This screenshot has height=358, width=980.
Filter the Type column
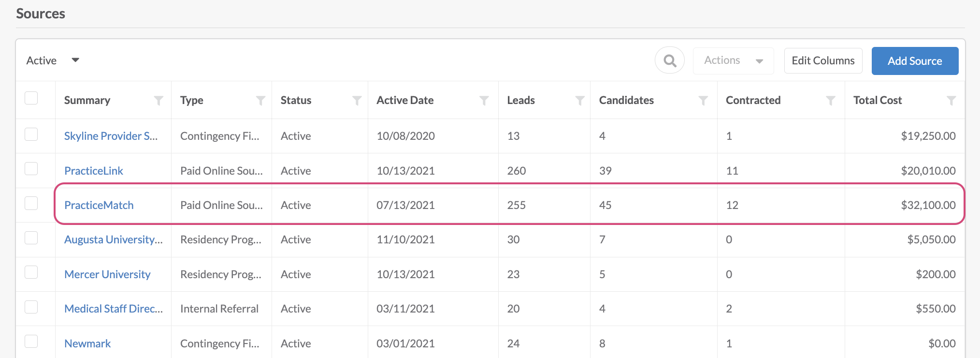pyautogui.click(x=260, y=101)
